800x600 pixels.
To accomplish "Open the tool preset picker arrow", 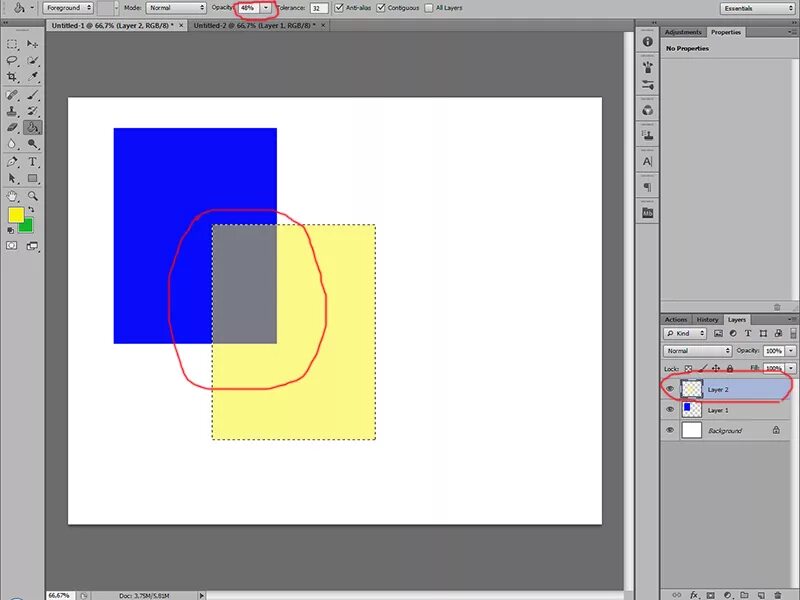I will click(33, 8).
